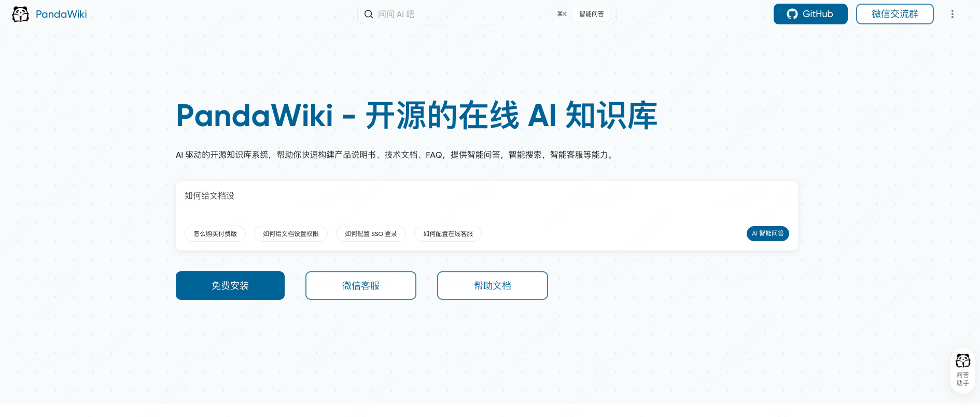Click the 免费安装 button
This screenshot has height=417, width=980.
[230, 285]
